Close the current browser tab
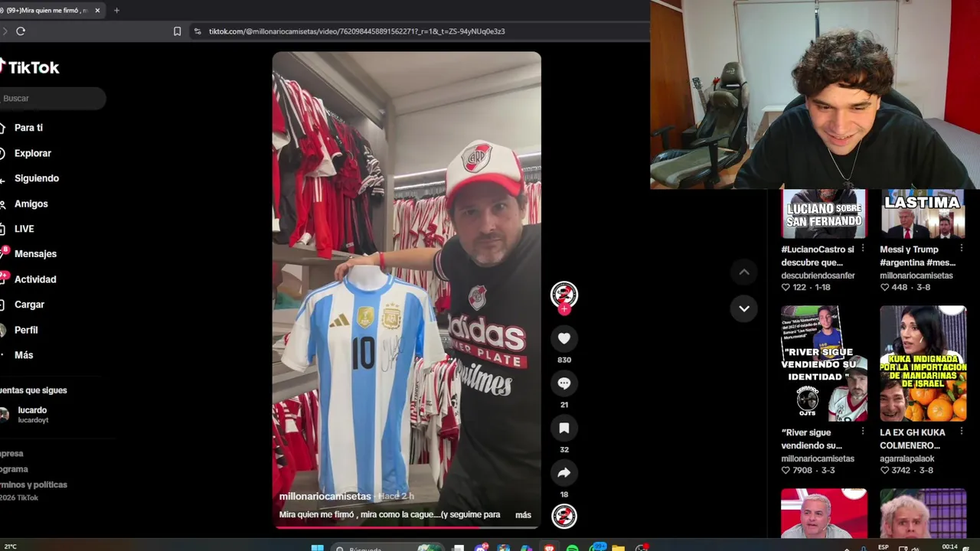 97,11
